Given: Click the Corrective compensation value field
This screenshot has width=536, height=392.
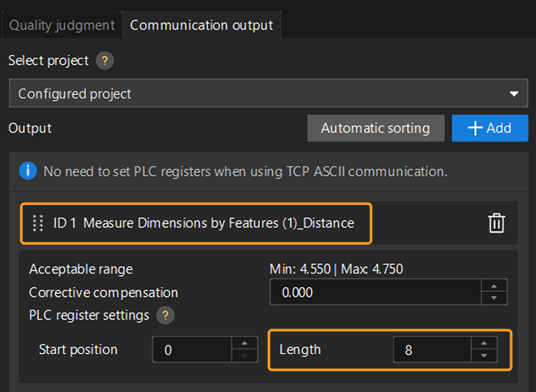Looking at the screenshot, I should pos(375,292).
